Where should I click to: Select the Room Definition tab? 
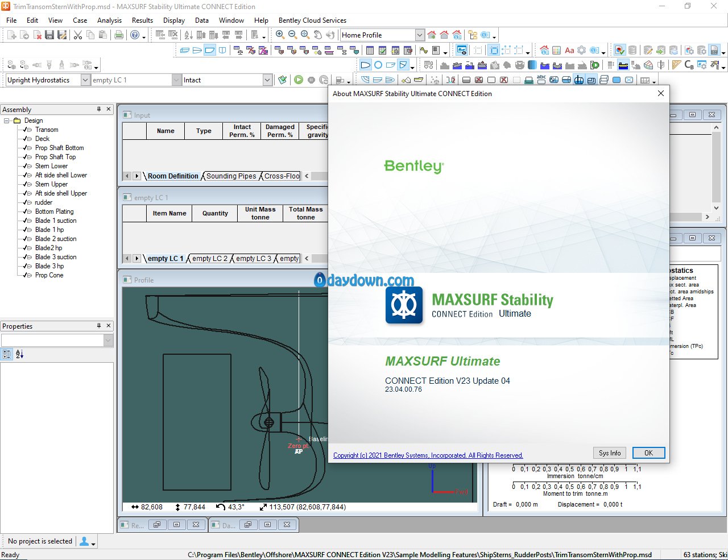[173, 176]
